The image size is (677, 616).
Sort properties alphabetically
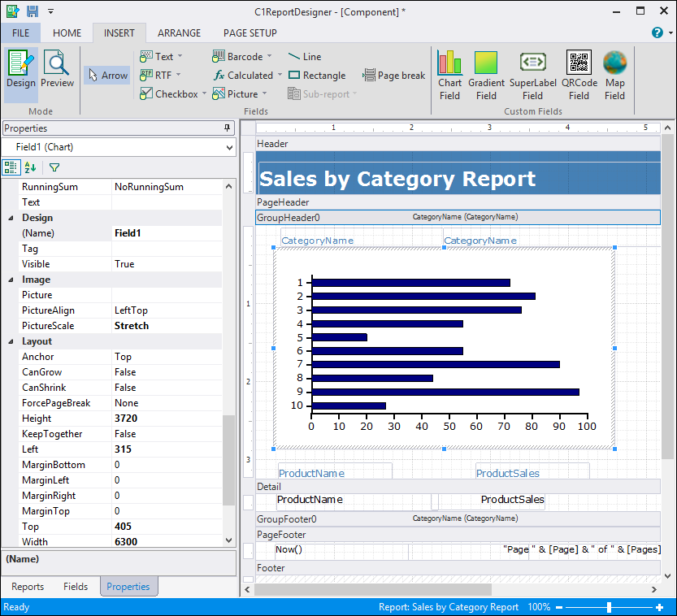pos(30,167)
